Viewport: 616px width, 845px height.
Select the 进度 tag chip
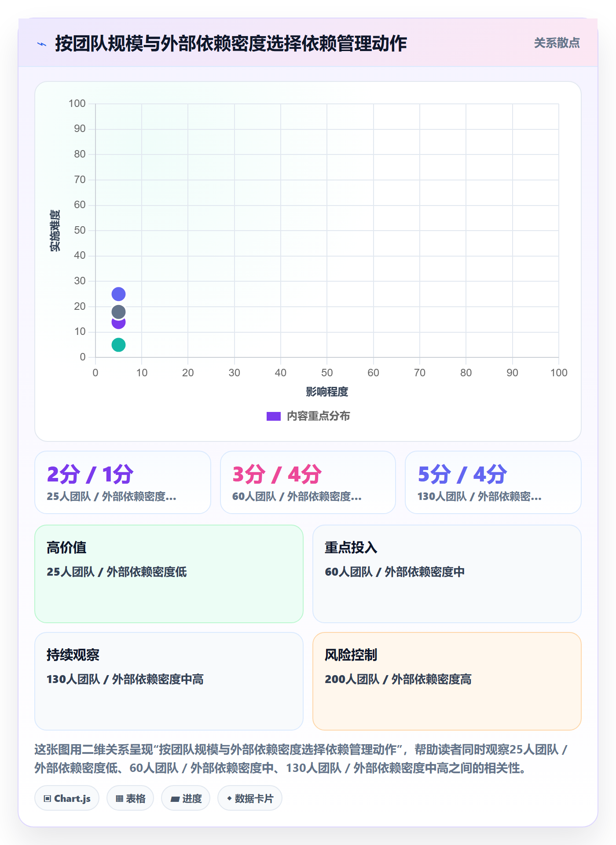(186, 798)
